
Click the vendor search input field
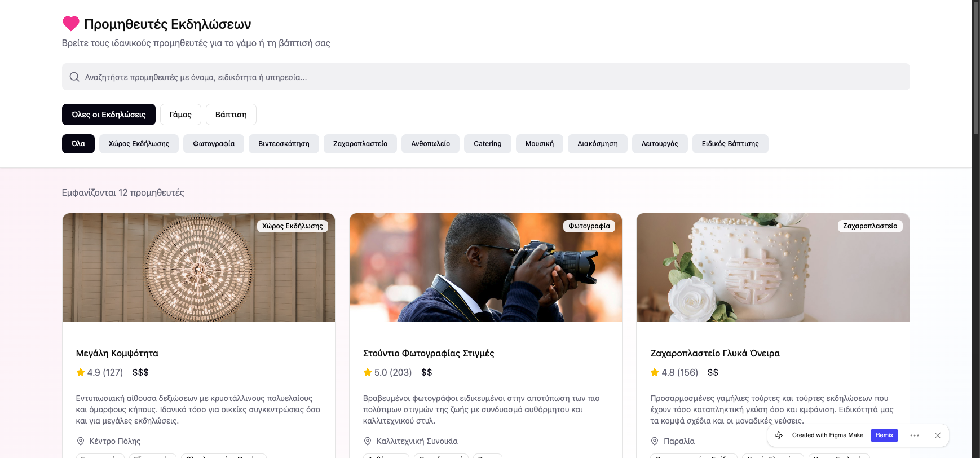coord(485,77)
